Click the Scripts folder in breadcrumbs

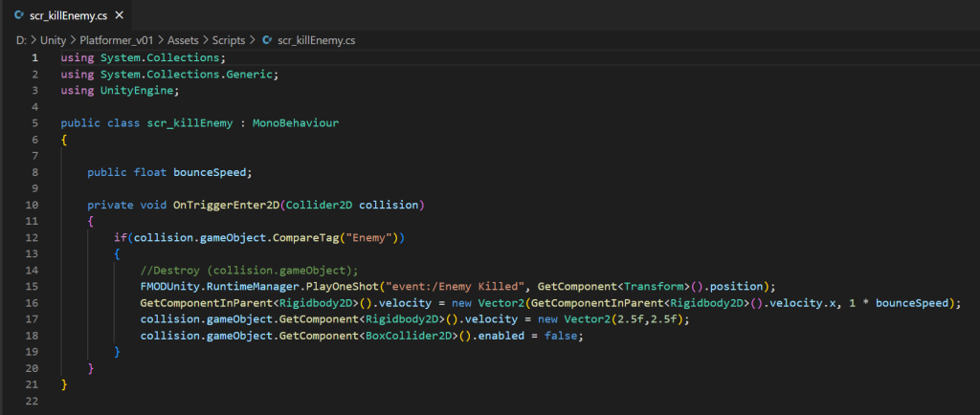[228, 40]
